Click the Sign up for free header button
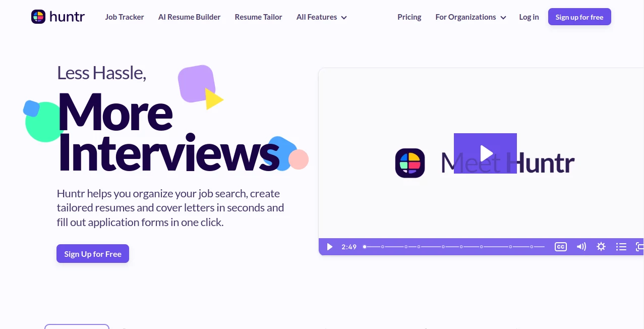Screen dimensions: 644x329 (x=579, y=17)
